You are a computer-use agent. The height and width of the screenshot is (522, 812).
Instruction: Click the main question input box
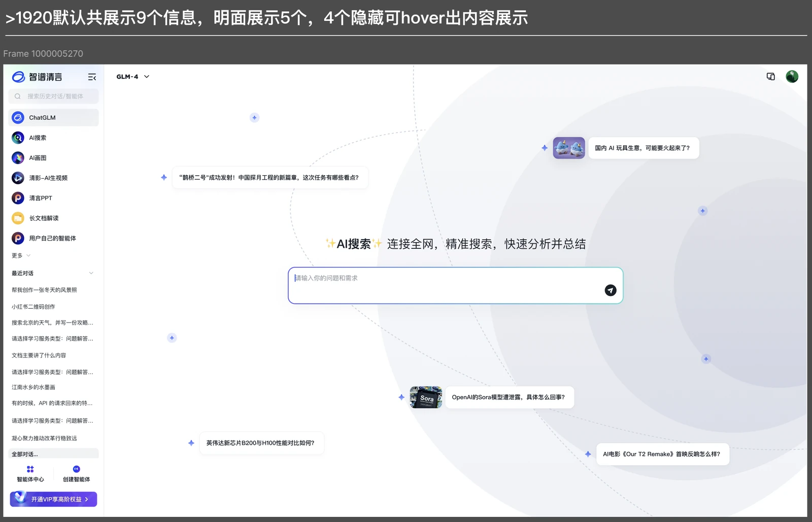click(x=455, y=285)
